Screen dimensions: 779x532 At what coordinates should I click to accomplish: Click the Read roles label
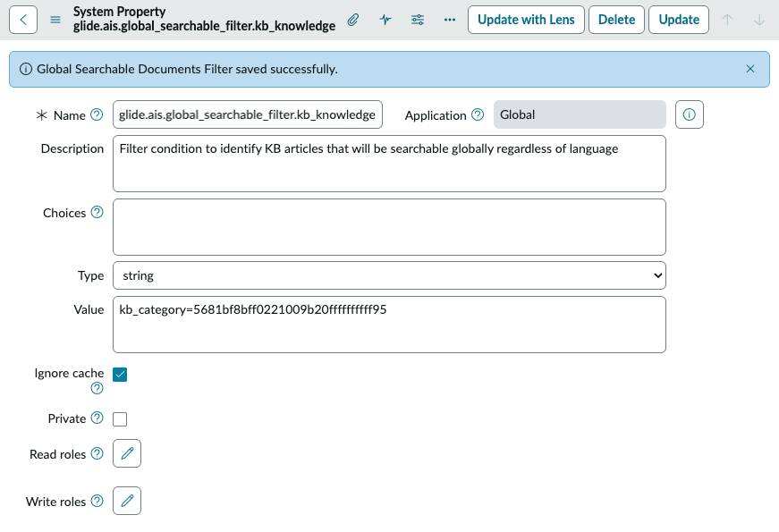[x=57, y=454]
